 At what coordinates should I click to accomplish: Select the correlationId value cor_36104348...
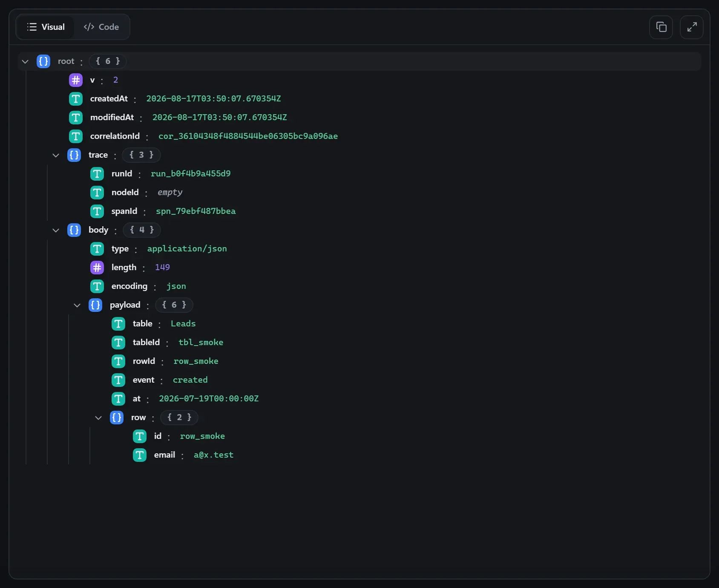pos(248,136)
